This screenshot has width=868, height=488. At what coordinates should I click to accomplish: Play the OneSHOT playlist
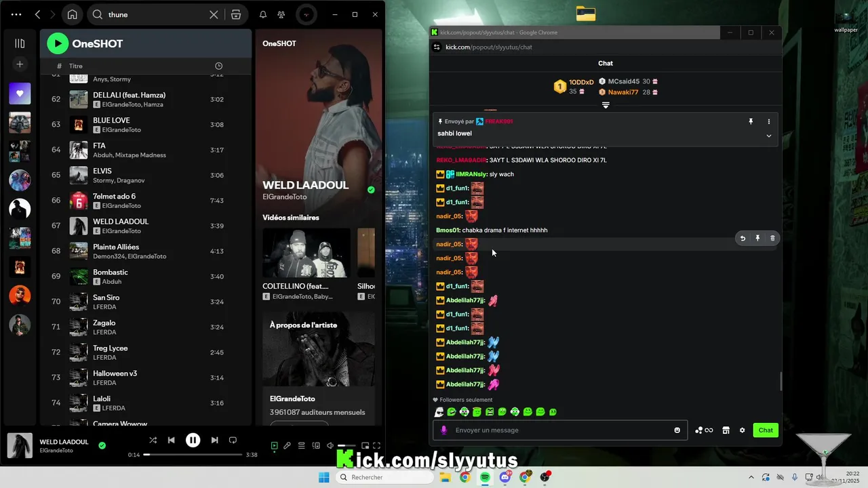pos(58,43)
